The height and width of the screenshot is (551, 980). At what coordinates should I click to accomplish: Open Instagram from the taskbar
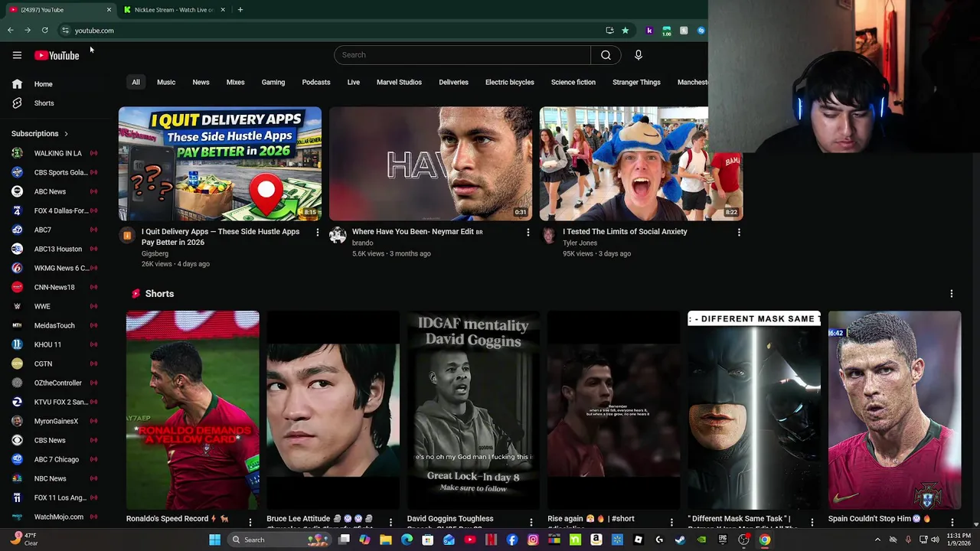533,540
